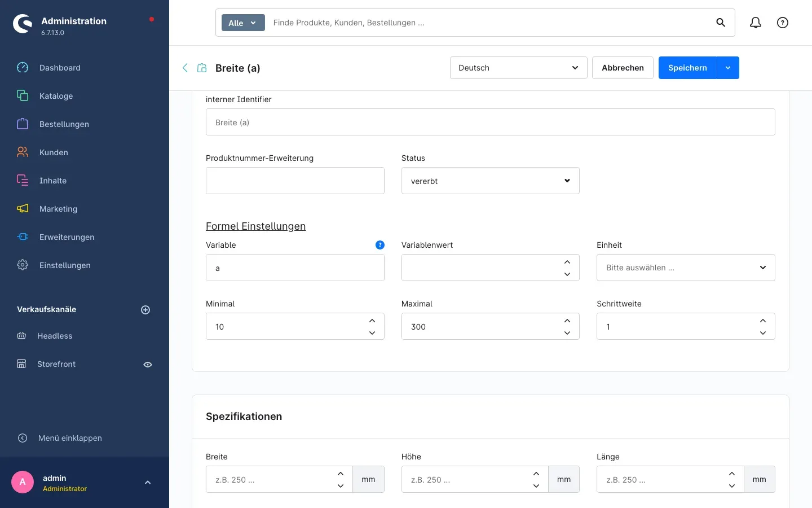Increase the Maximal value
This screenshot has height=508, width=812.
click(567, 321)
